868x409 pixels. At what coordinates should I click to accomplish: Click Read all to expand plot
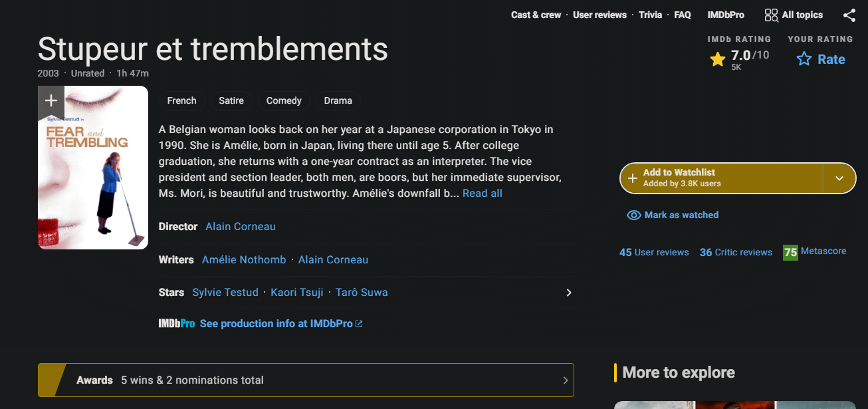[x=482, y=194]
